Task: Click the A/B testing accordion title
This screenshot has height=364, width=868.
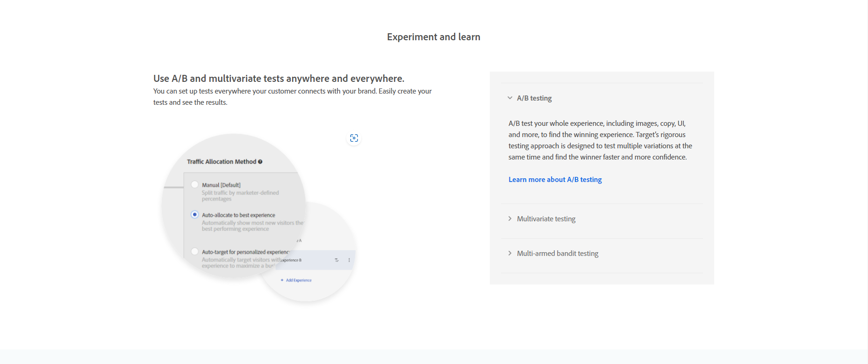Action: point(534,98)
